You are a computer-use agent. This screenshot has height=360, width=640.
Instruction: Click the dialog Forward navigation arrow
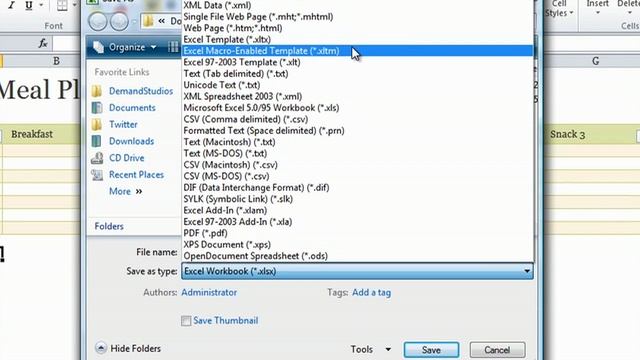(x=119, y=21)
